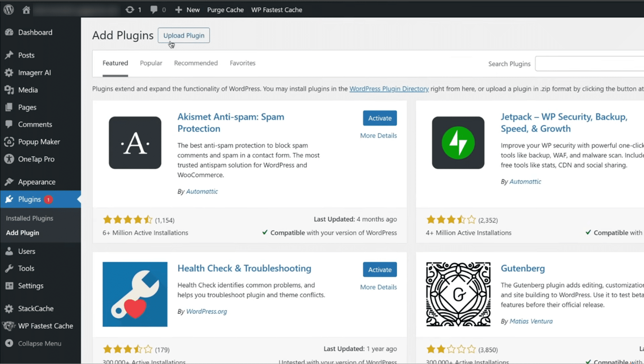Switch to the Featured tab

click(x=115, y=63)
